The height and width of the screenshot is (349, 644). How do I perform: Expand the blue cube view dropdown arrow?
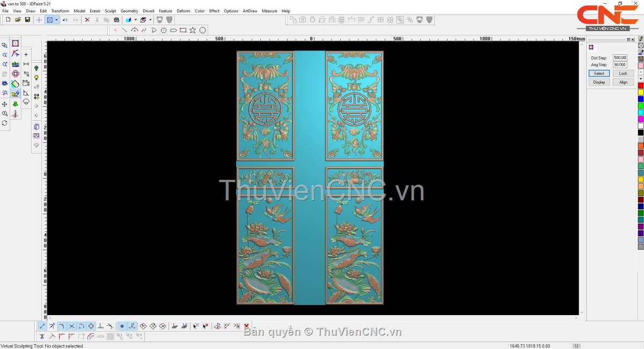[135, 20]
